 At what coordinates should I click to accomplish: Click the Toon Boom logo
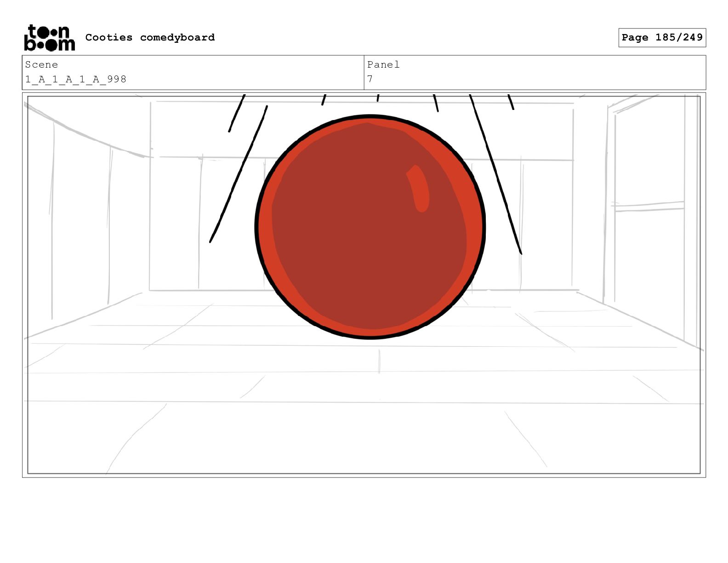(49, 38)
